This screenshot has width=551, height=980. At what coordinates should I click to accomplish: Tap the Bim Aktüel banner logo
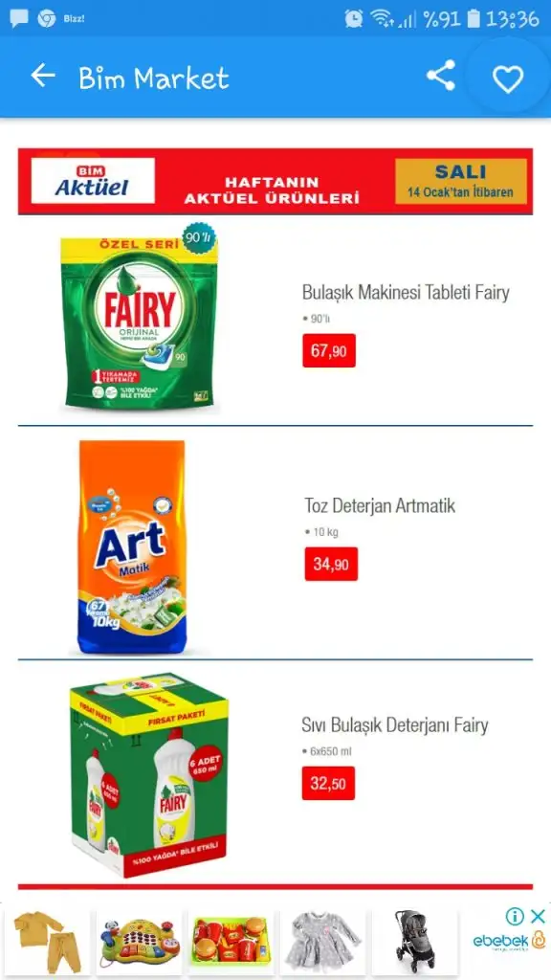pos(93,181)
